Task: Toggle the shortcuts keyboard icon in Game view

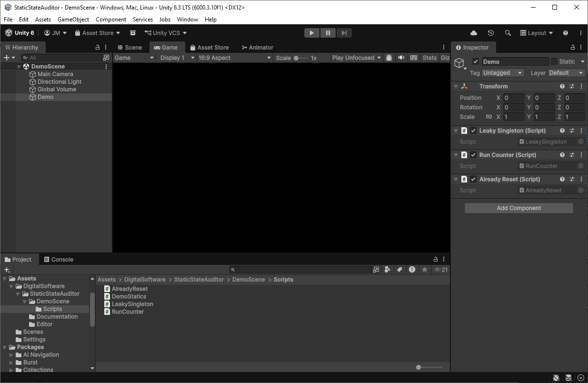Action: [414, 58]
